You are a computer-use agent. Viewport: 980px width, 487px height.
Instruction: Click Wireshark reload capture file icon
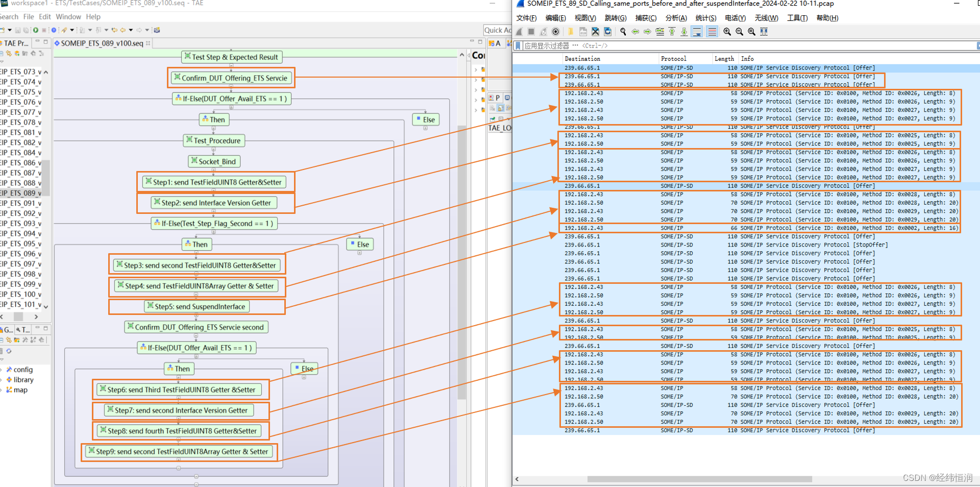coord(607,32)
